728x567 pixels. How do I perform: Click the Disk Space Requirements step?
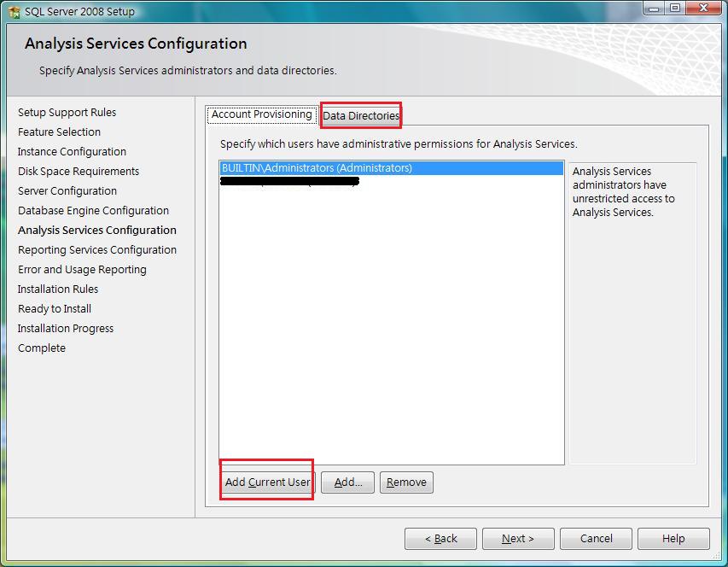[79, 172]
